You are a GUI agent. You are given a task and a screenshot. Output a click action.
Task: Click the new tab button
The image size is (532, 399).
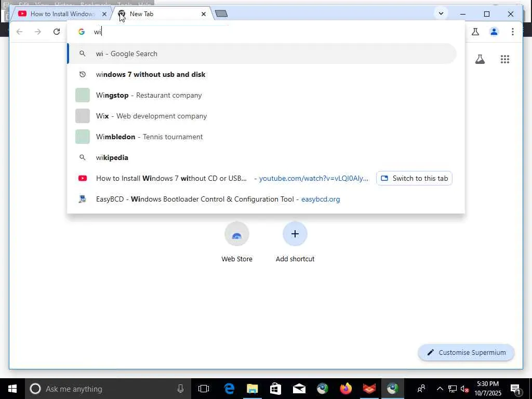point(221,14)
